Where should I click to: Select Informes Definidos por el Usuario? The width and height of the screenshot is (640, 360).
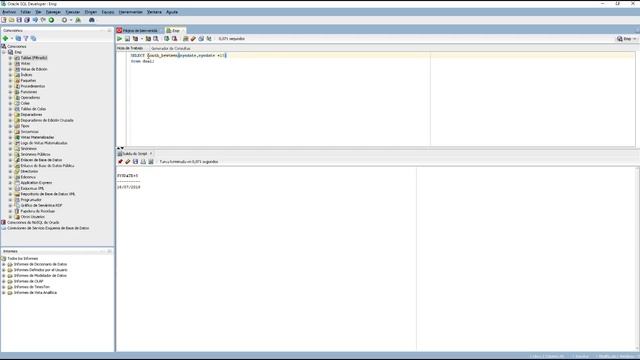(x=40, y=270)
